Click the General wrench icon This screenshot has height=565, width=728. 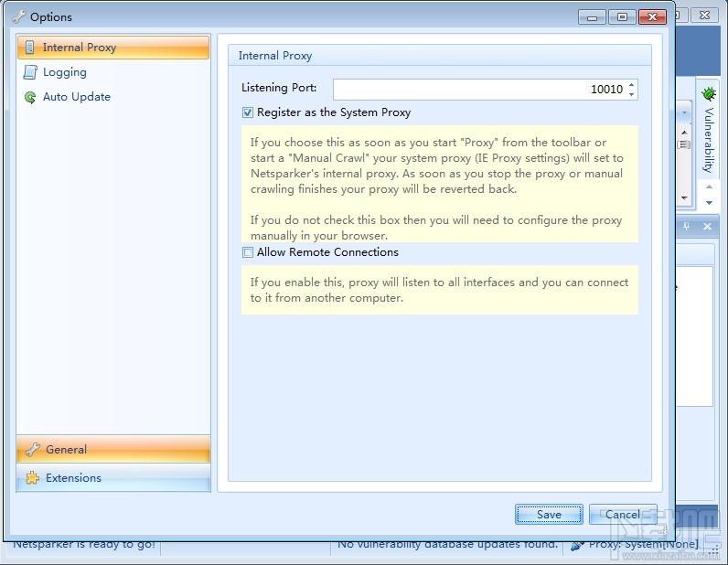point(33,450)
